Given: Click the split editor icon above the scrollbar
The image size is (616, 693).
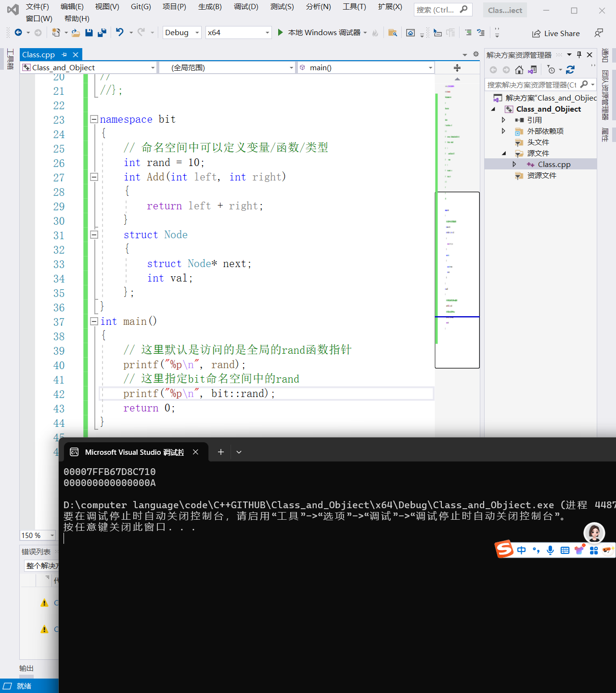Looking at the screenshot, I should [x=457, y=68].
